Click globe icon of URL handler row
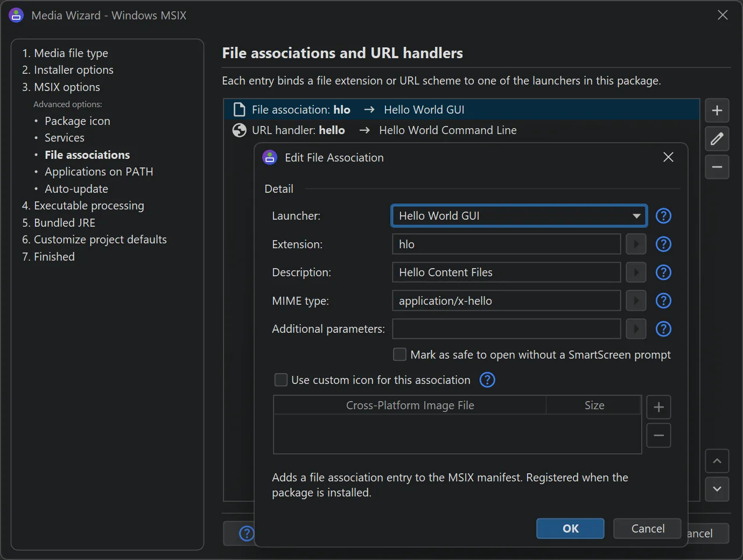Viewport: 743px width, 560px height. (x=239, y=130)
